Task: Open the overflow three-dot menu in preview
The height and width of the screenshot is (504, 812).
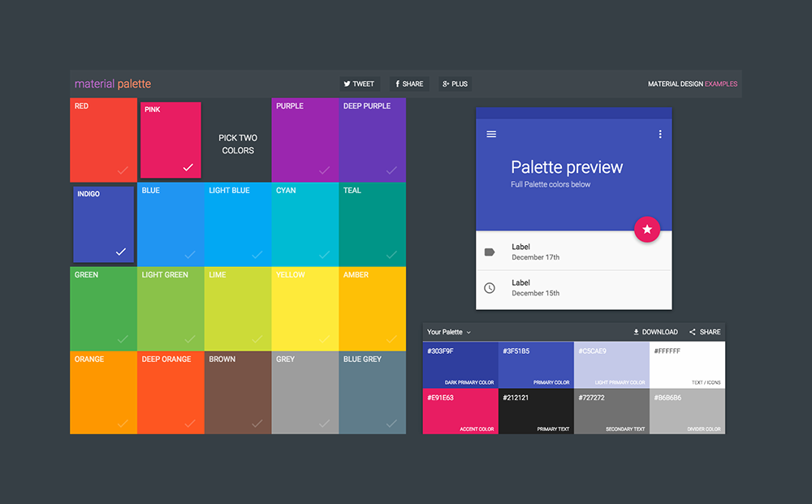Action: pos(660,134)
